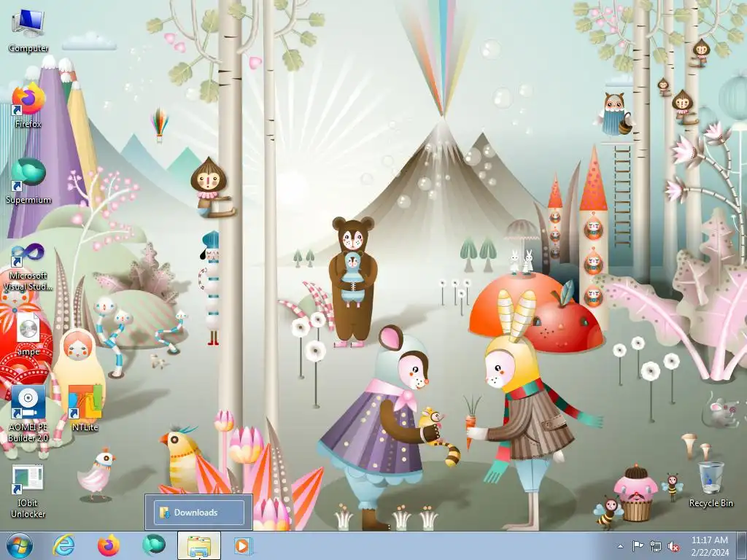Launch Supermium from the taskbar
The width and height of the screenshot is (747, 560).
(153, 545)
